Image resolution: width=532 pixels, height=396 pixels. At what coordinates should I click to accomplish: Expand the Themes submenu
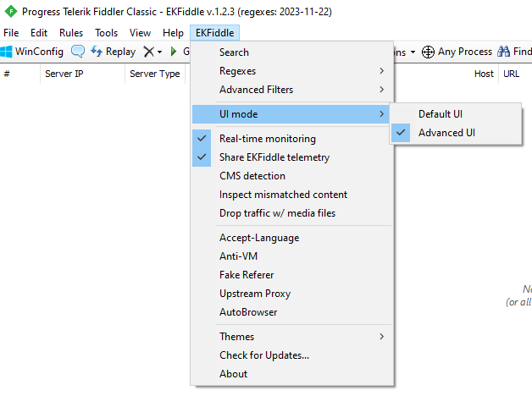pyautogui.click(x=293, y=337)
